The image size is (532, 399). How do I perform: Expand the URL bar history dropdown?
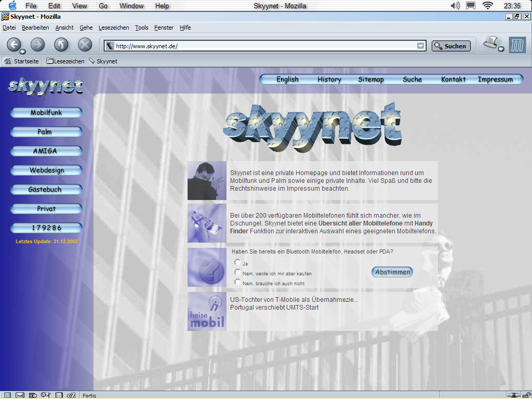420,46
